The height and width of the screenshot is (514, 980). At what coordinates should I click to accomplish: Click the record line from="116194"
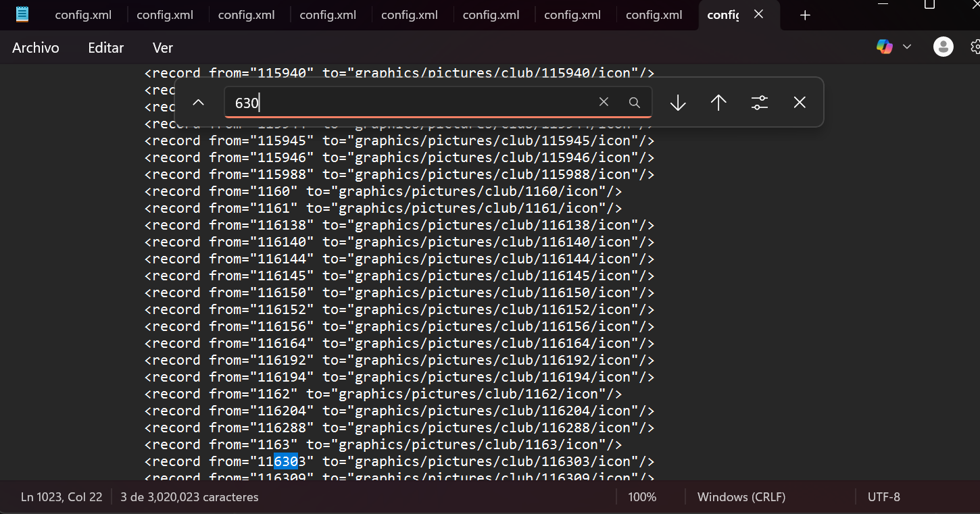pyautogui.click(x=399, y=377)
